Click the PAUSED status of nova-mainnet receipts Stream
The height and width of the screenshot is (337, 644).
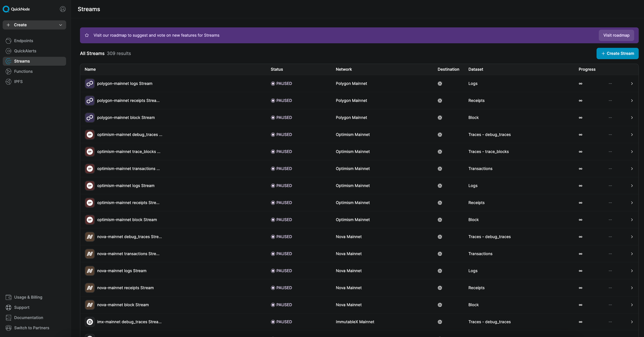pyautogui.click(x=281, y=288)
